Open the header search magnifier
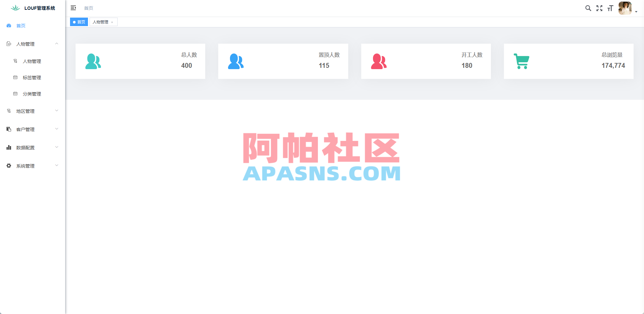 click(x=588, y=8)
